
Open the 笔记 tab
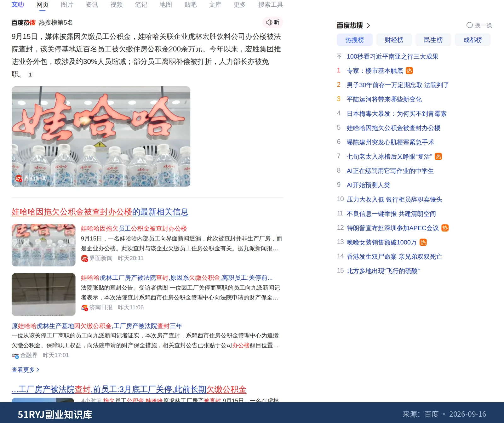(x=141, y=5)
